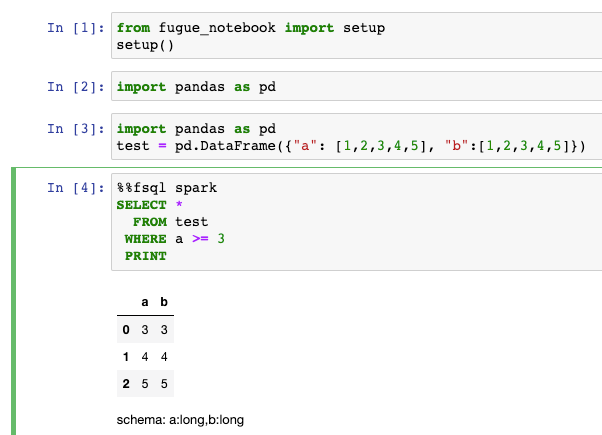Click the 'FROM' keyword in cell 4
This screenshot has width=602, height=435.
tap(150, 222)
